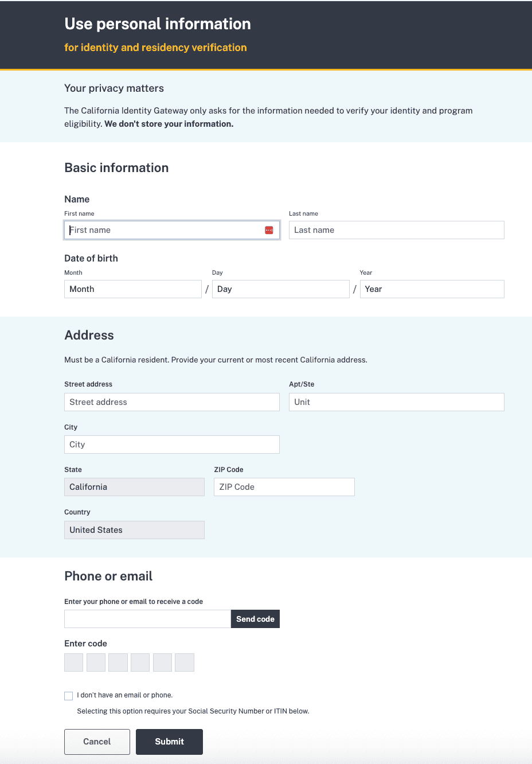Click the Street address input
This screenshot has width=532, height=764.
(171, 402)
